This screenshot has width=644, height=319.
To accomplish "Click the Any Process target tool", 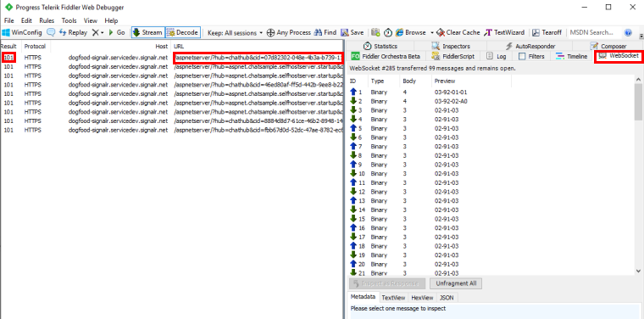I will 289,32.
